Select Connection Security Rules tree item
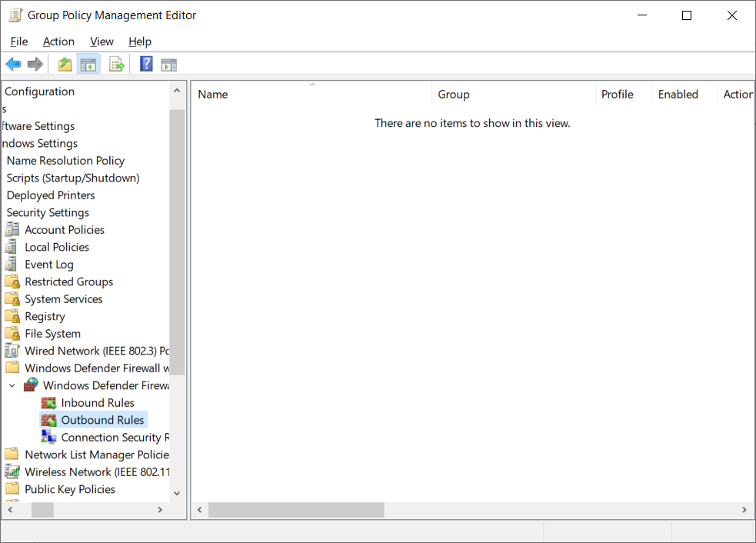Viewport: 756px width, 543px height. point(115,438)
